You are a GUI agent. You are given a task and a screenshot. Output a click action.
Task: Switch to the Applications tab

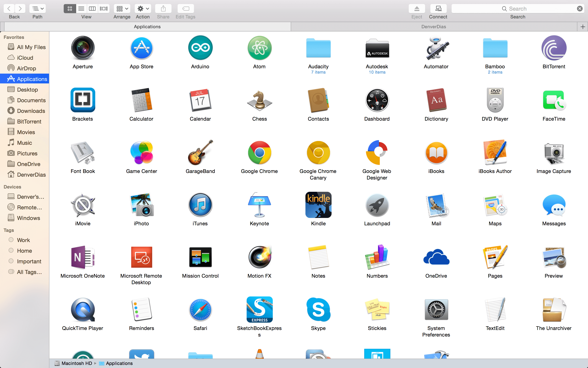click(147, 27)
